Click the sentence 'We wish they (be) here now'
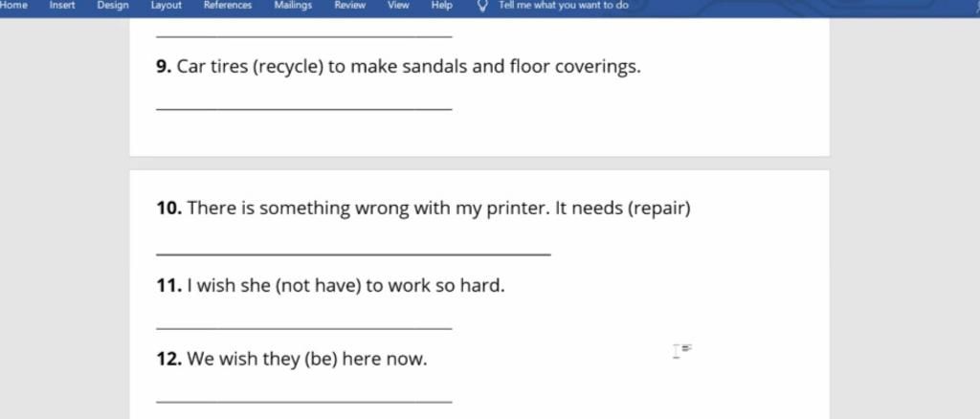 click(x=292, y=359)
